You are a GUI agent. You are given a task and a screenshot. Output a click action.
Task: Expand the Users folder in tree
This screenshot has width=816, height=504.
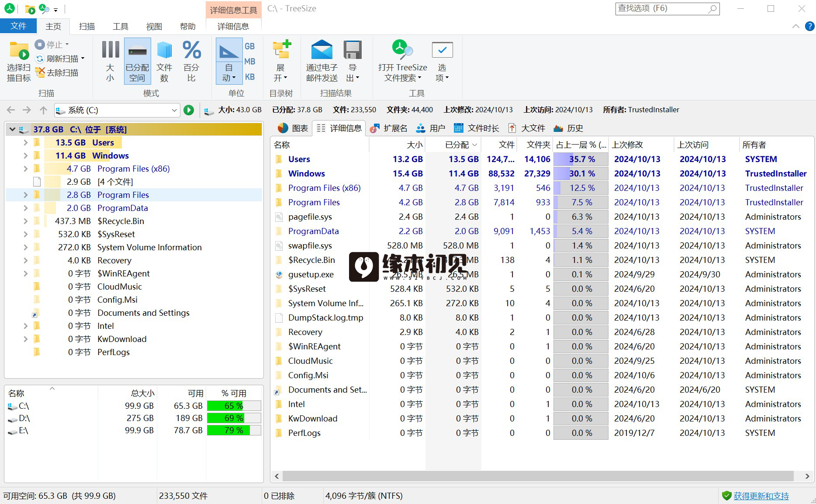(x=25, y=142)
